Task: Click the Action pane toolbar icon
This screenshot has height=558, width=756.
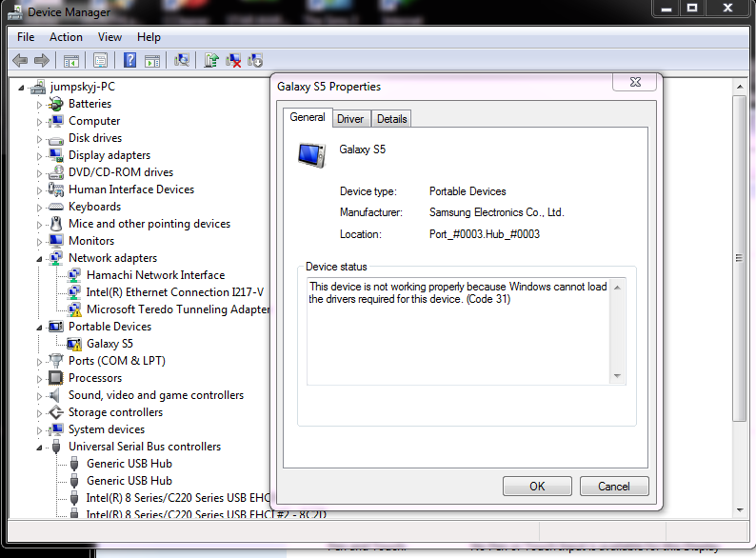Action: [x=152, y=61]
